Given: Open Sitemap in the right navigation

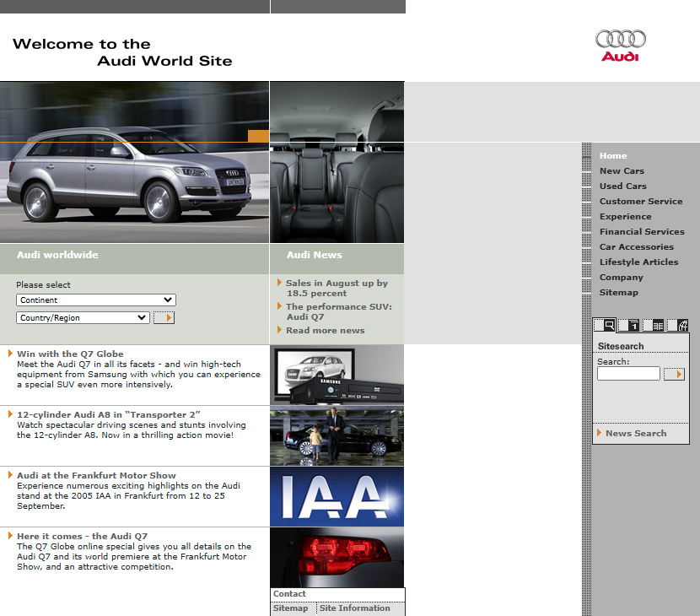Looking at the screenshot, I should pos(619,292).
